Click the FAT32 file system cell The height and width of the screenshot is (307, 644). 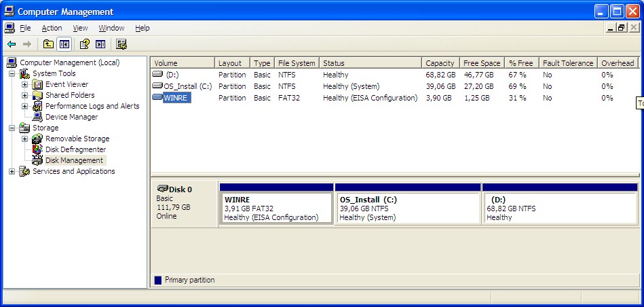click(x=289, y=98)
